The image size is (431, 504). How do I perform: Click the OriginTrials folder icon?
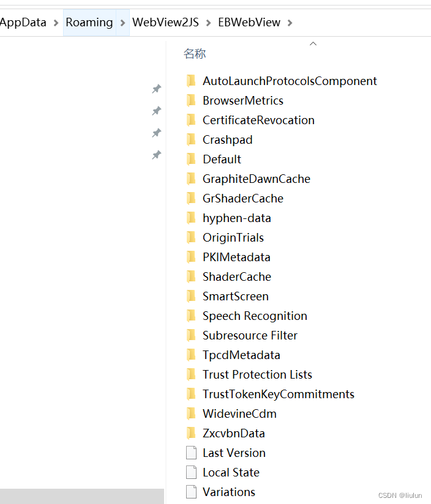pyautogui.click(x=191, y=237)
